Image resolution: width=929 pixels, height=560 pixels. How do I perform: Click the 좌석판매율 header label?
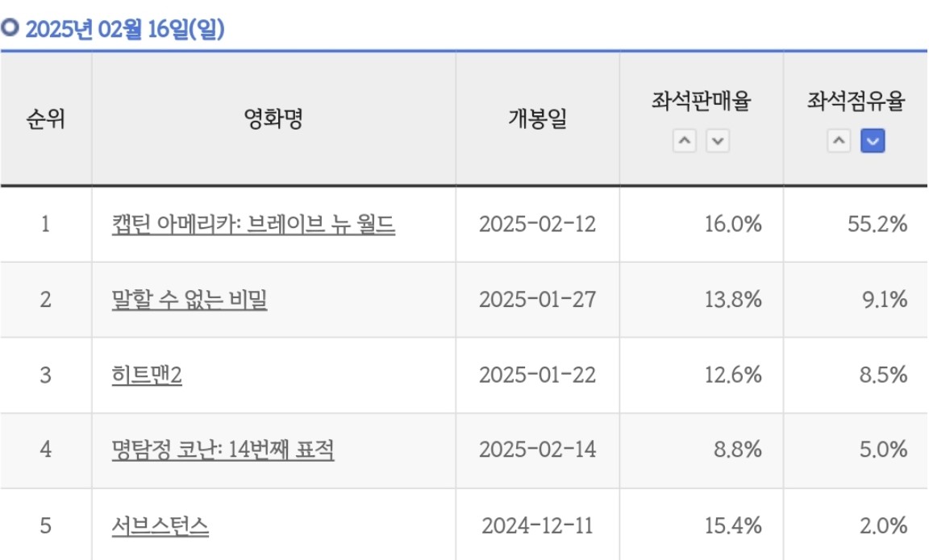click(x=701, y=102)
